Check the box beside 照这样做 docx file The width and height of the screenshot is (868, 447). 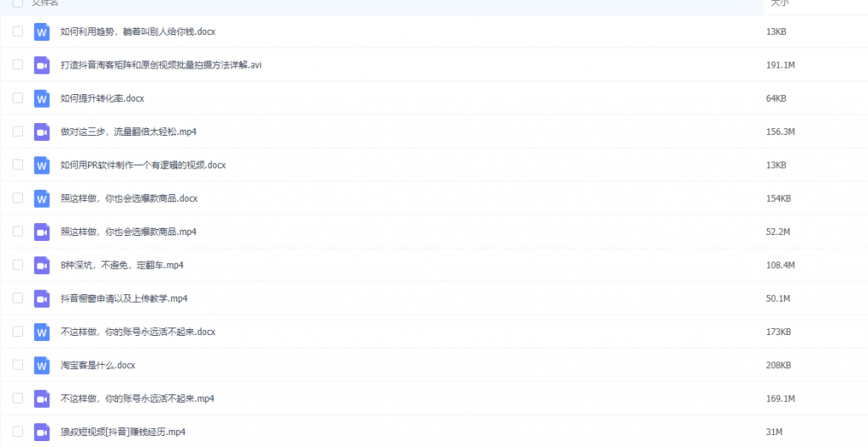[x=18, y=198]
